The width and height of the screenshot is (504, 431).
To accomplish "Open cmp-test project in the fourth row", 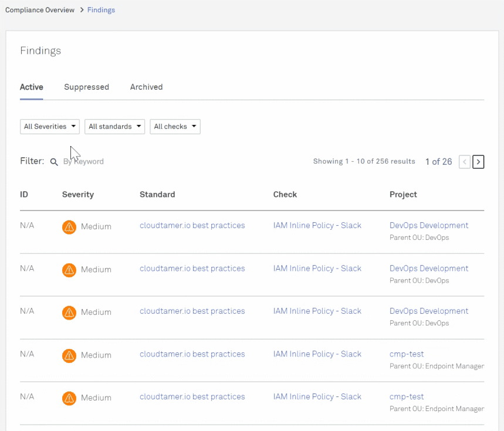I will pyautogui.click(x=407, y=354).
